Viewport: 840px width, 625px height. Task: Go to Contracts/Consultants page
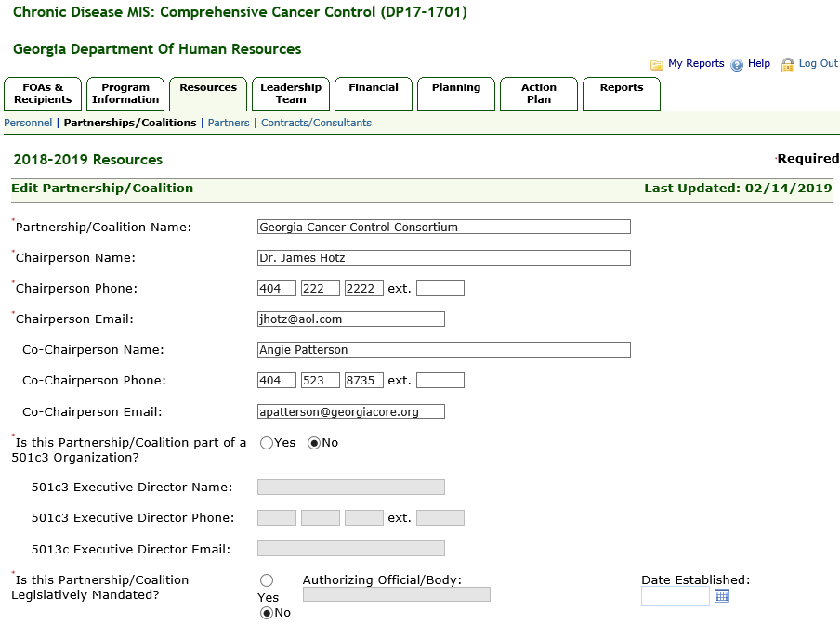[316, 123]
